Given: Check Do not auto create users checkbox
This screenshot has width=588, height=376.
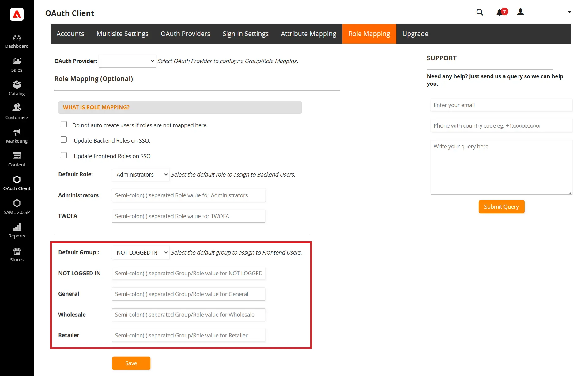Looking at the screenshot, I should [64, 124].
